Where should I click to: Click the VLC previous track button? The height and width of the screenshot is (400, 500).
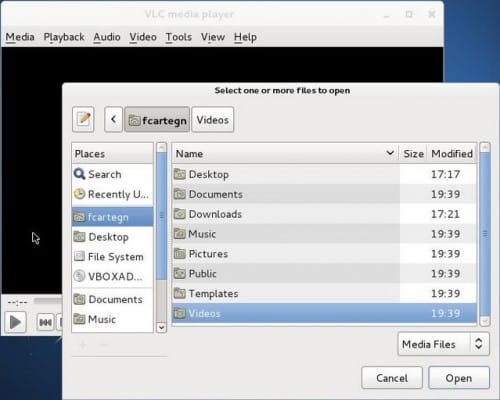[45, 322]
